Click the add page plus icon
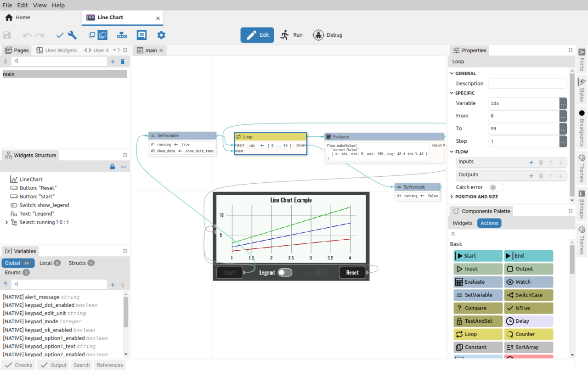 click(113, 62)
